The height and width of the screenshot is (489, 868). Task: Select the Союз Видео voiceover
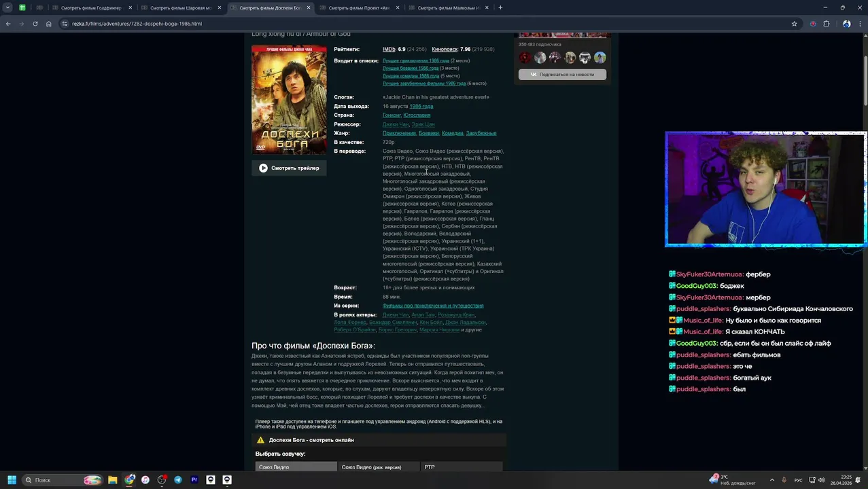[x=296, y=467]
